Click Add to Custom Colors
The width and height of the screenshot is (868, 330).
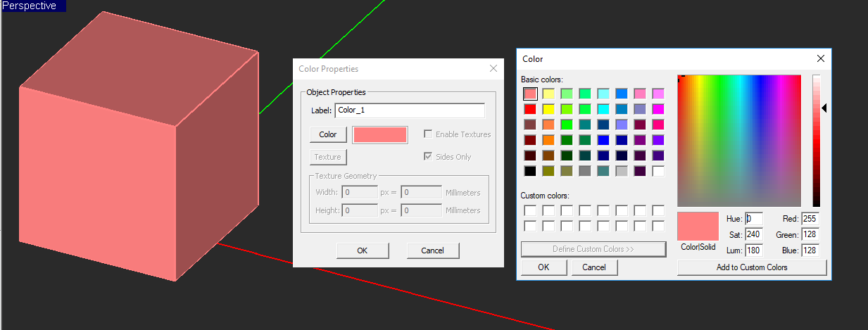tap(751, 267)
